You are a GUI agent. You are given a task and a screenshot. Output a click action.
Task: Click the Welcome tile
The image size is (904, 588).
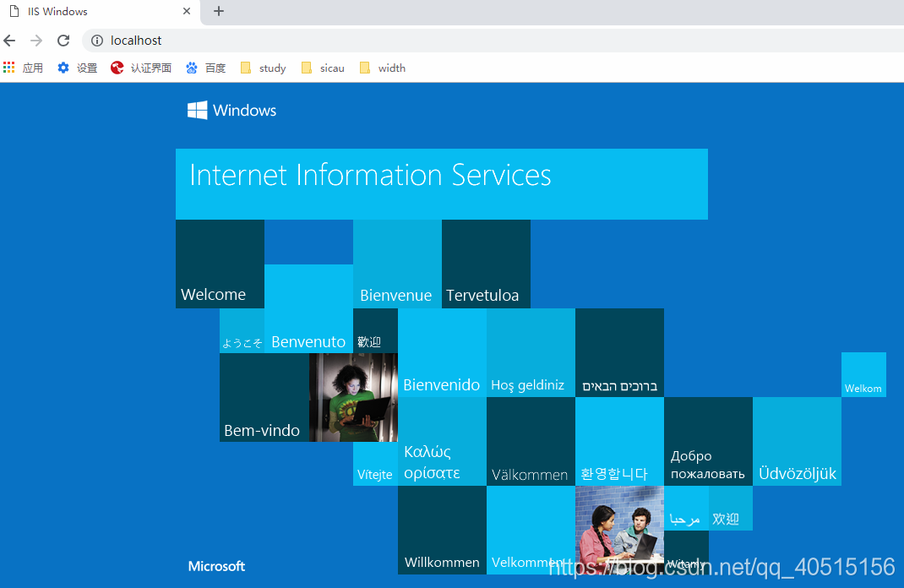tap(221, 264)
